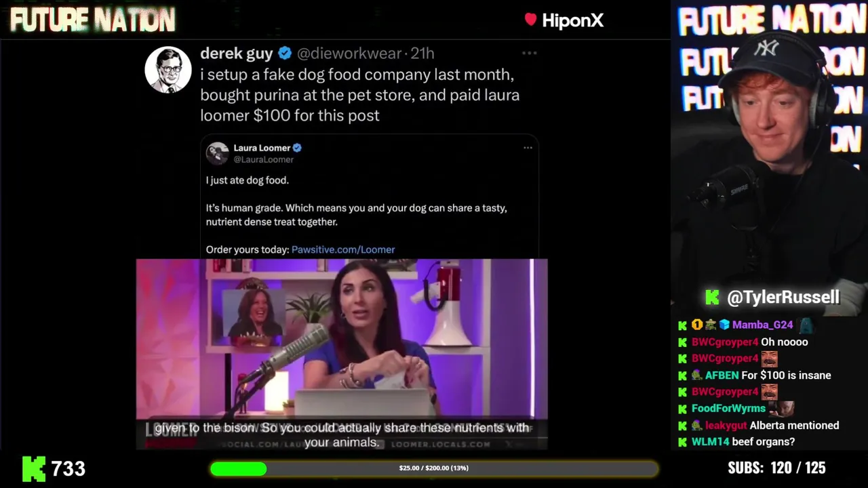Click the green Kick logo next to 733
This screenshot has height=488, width=868.
click(34, 468)
